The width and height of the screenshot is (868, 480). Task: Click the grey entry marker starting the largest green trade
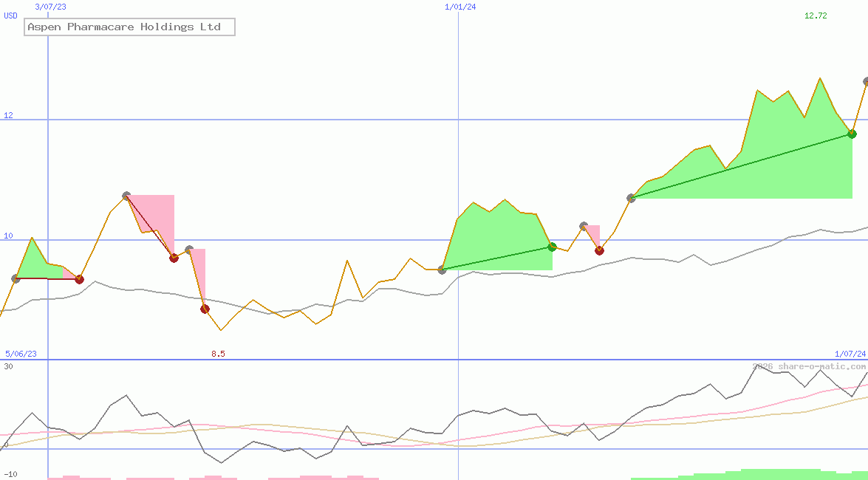coord(631,198)
